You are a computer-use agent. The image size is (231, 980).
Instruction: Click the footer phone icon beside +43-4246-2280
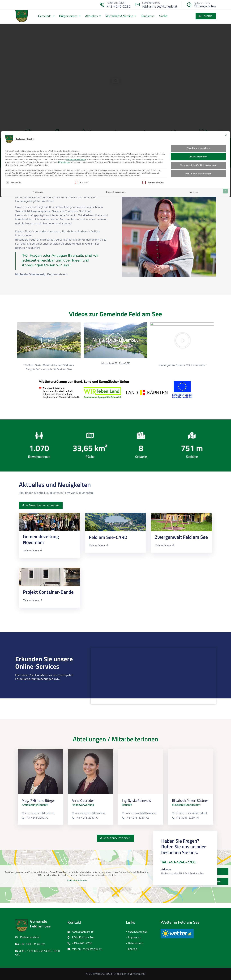[x=69, y=943]
